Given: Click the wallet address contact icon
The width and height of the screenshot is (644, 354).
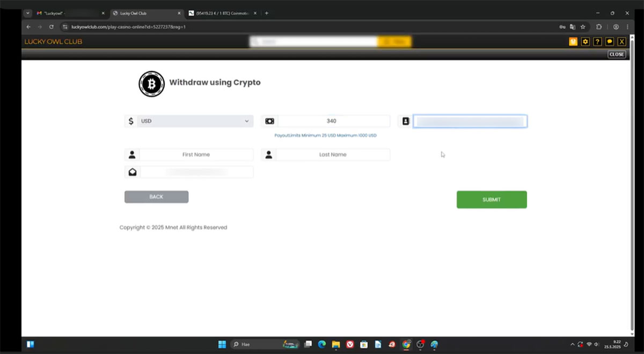Looking at the screenshot, I should click(406, 121).
